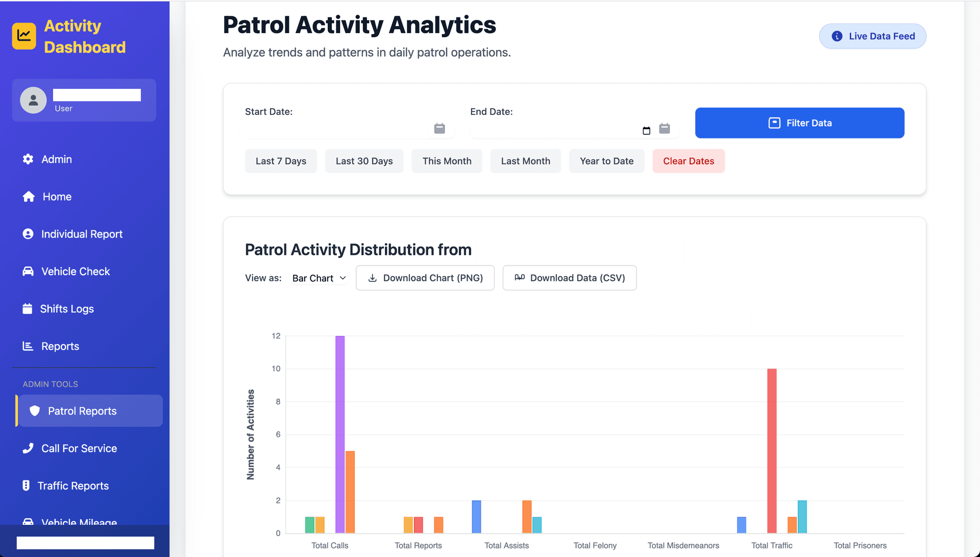Open Shifts Logs via calendar icon
This screenshot has height=557, width=980.
point(28,308)
